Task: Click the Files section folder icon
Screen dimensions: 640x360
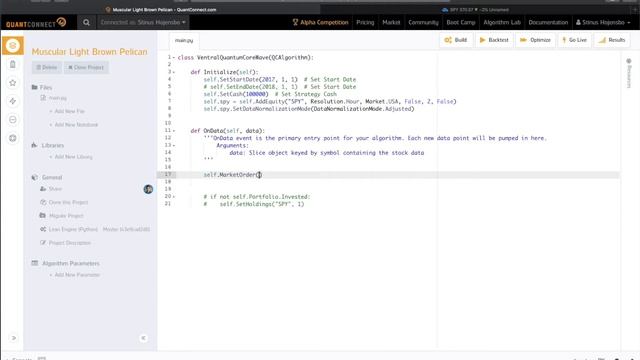Action: pyautogui.click(x=34, y=87)
